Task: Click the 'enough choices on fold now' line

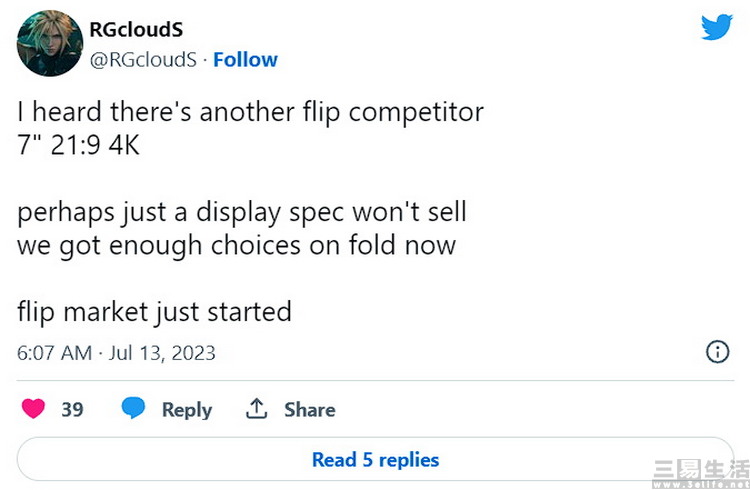Action: coord(236,245)
